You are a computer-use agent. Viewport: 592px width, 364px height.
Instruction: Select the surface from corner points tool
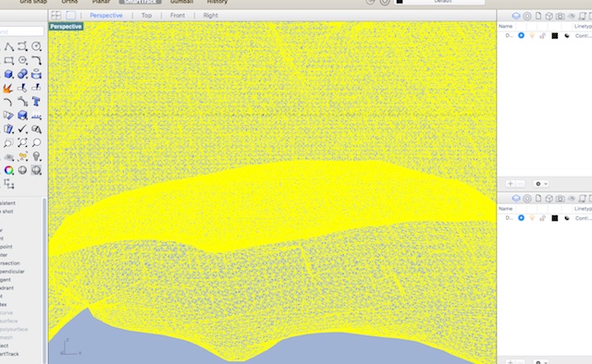[8, 115]
